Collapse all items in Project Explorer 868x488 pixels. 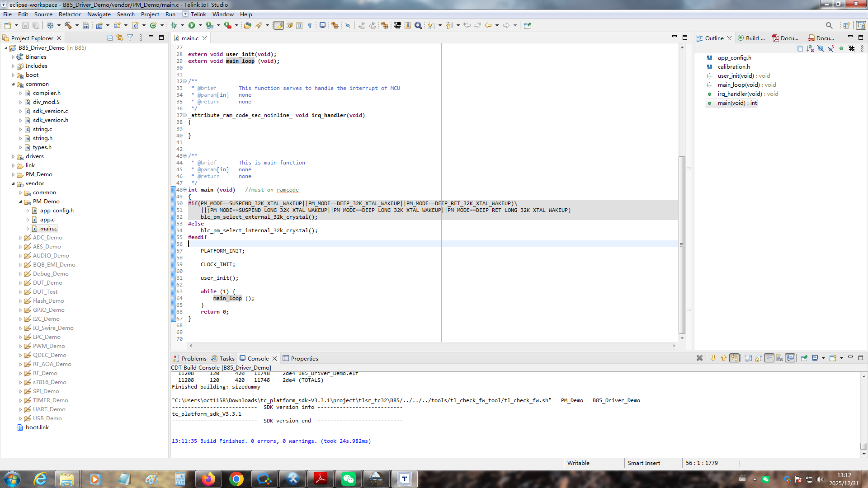pyautogui.click(x=109, y=38)
